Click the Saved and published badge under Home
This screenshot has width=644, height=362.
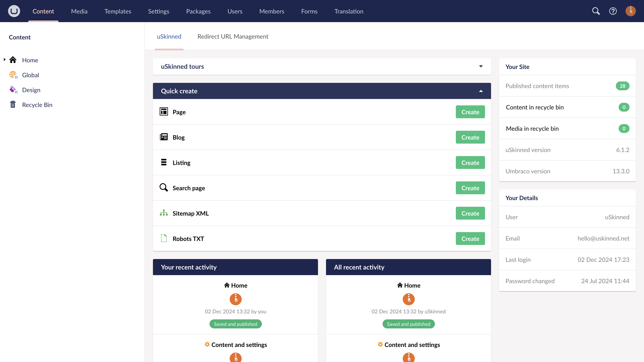(235, 324)
